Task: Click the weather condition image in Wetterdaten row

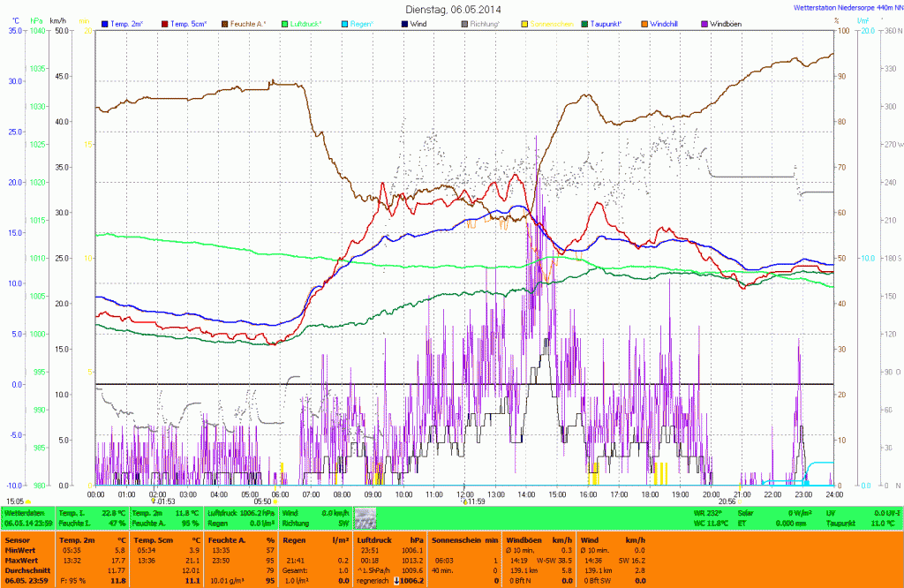Action: point(365,517)
